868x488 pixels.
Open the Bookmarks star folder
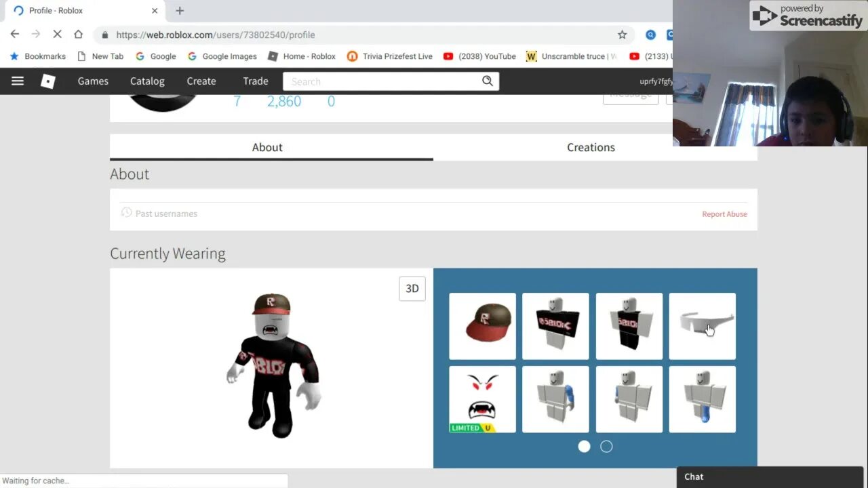click(37, 56)
